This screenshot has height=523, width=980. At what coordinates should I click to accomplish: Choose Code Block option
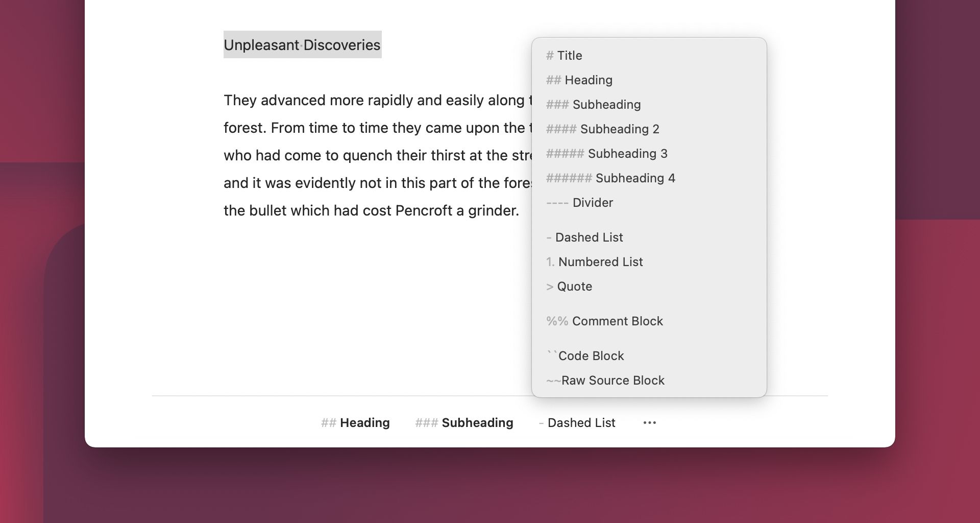click(649, 355)
